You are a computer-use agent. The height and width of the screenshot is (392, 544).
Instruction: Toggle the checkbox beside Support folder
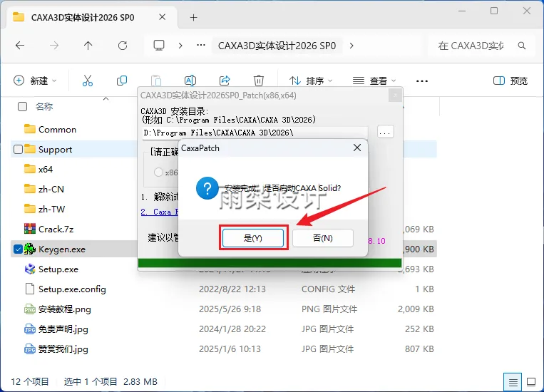pos(18,149)
